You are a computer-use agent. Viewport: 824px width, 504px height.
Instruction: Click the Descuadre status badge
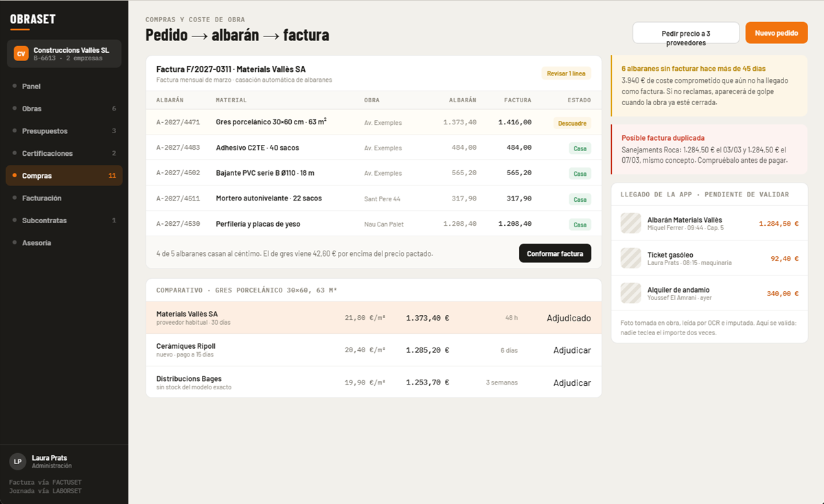point(572,123)
